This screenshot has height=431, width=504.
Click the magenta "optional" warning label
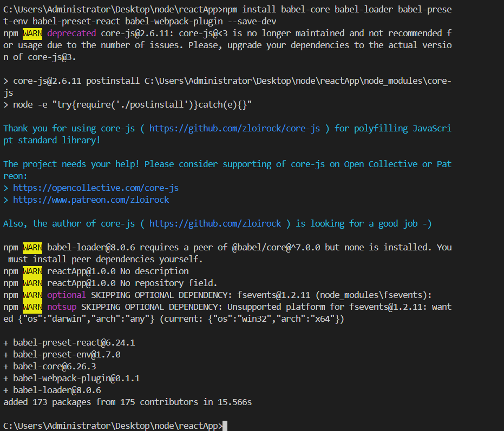click(x=66, y=295)
